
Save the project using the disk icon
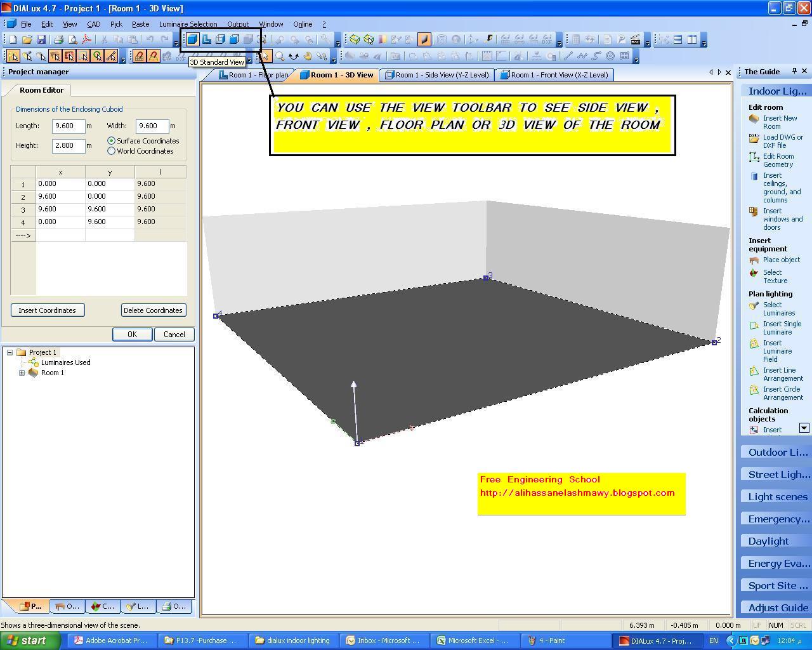41,39
